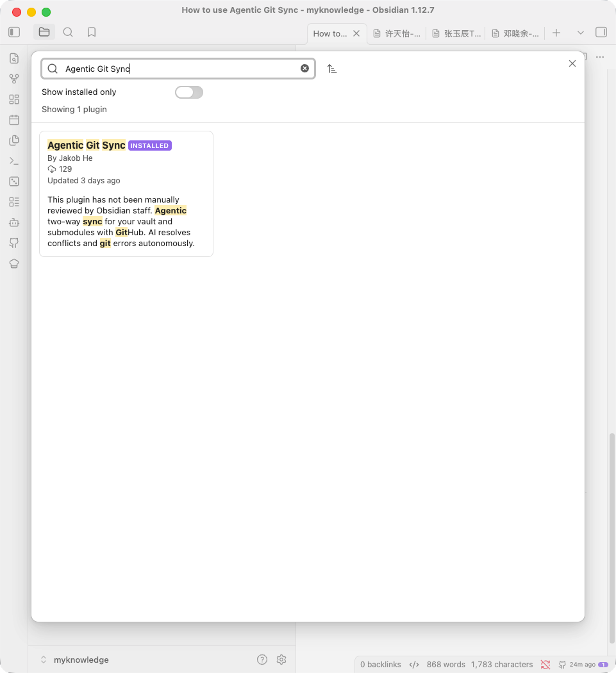The width and height of the screenshot is (616, 673).
Task: Switch to the 'How to...' tab
Action: pyautogui.click(x=329, y=33)
